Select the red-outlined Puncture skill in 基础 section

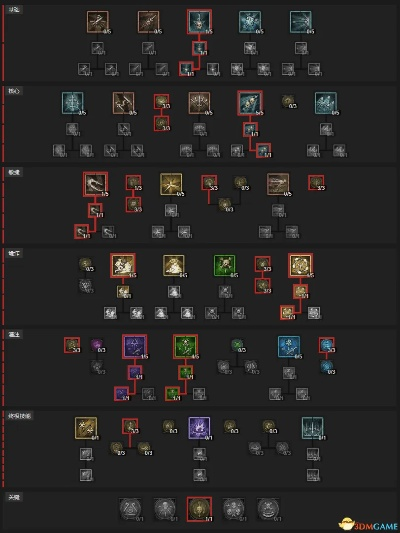[x=199, y=22]
